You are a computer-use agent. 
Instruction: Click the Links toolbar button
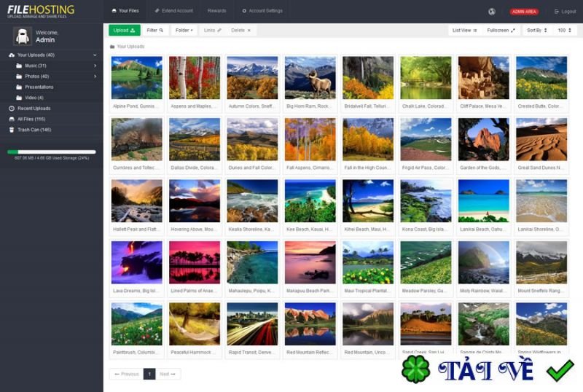click(x=213, y=31)
